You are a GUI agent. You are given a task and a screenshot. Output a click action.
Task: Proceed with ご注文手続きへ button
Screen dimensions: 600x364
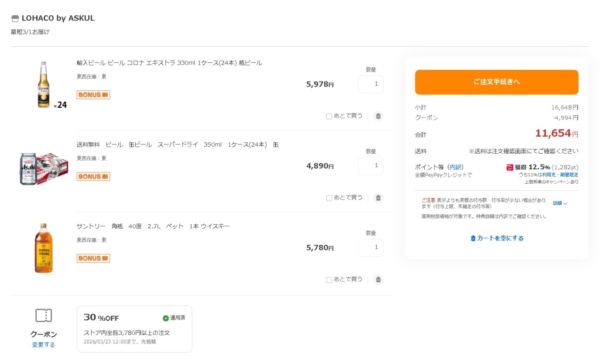[x=497, y=82]
